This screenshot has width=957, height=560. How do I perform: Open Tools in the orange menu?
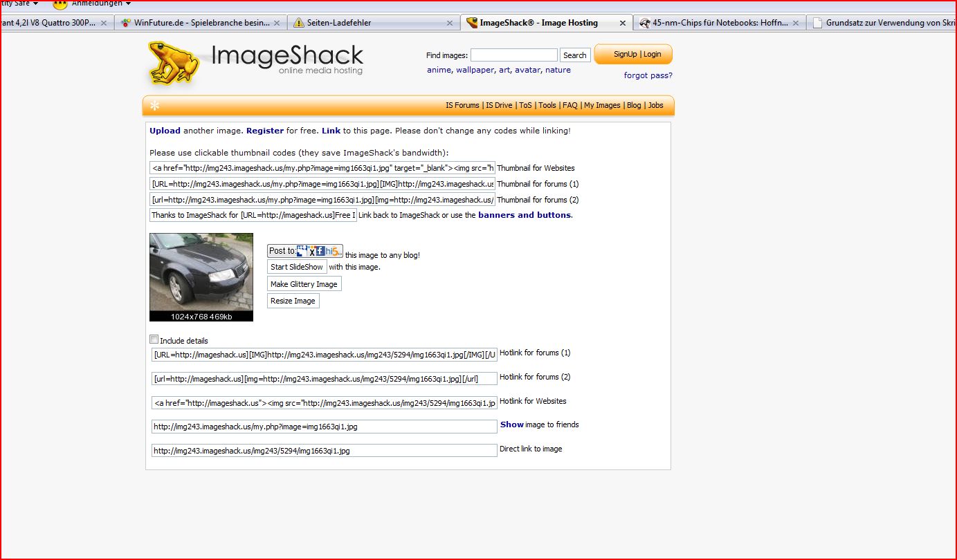point(547,105)
